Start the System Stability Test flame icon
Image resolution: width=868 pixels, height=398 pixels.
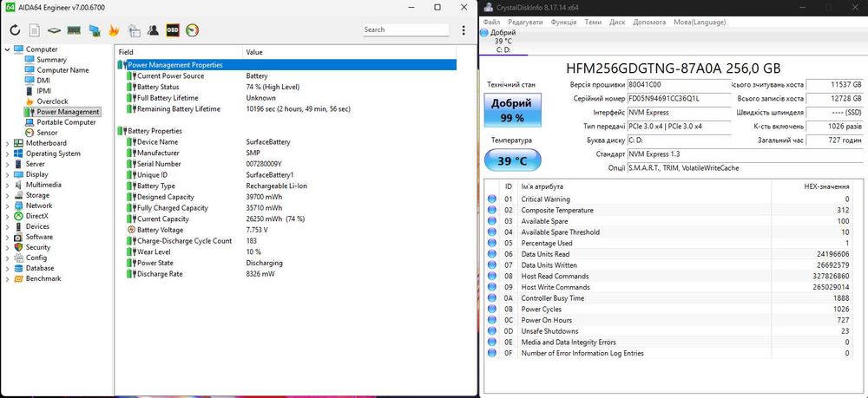[114, 29]
